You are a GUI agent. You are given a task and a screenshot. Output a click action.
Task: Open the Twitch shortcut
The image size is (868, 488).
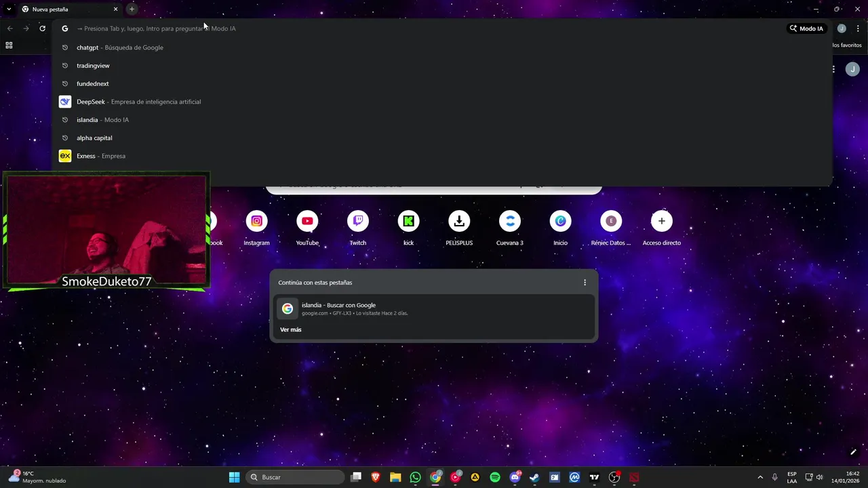(358, 228)
